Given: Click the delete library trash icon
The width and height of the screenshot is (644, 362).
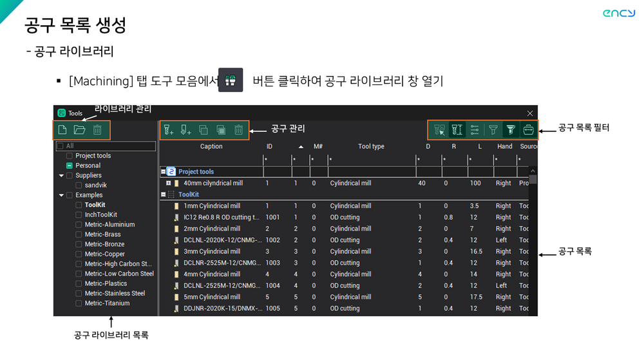Looking at the screenshot, I should click(97, 130).
